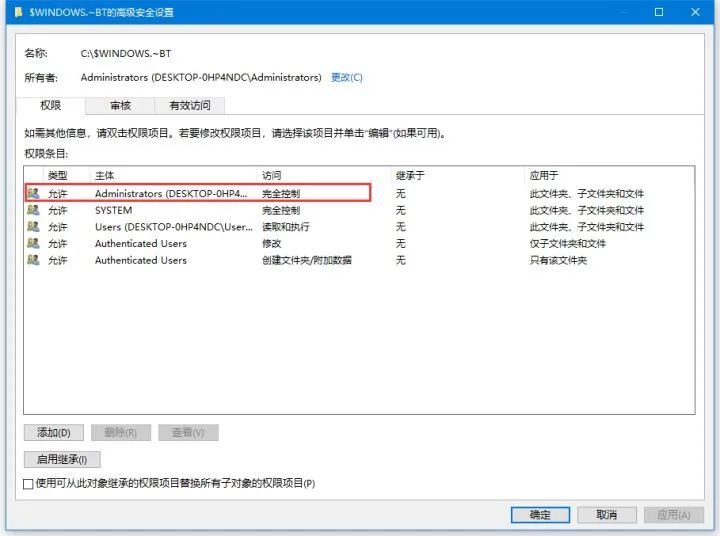720x536 pixels.
Task: Click the 创建文件夹/附加数据 access cell
Action: 307,260
